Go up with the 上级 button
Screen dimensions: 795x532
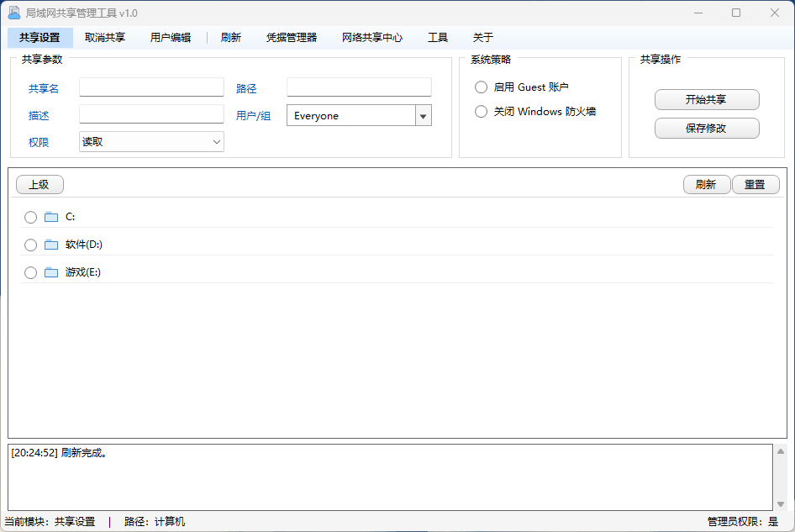click(39, 185)
